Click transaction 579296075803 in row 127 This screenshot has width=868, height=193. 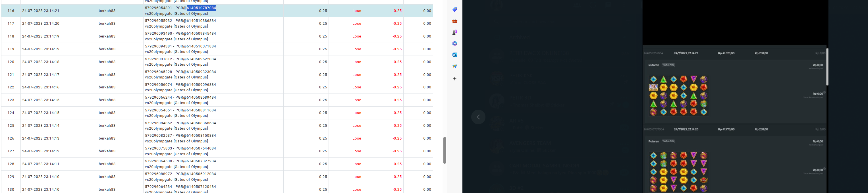[x=180, y=148]
